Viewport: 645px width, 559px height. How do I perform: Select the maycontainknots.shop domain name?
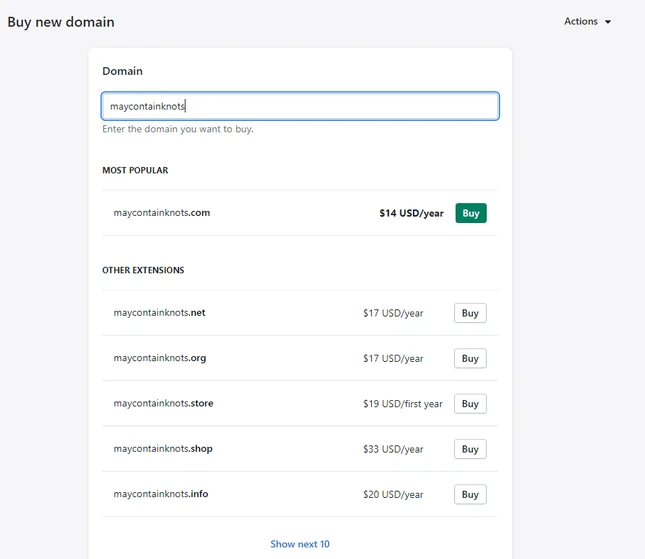(163, 448)
